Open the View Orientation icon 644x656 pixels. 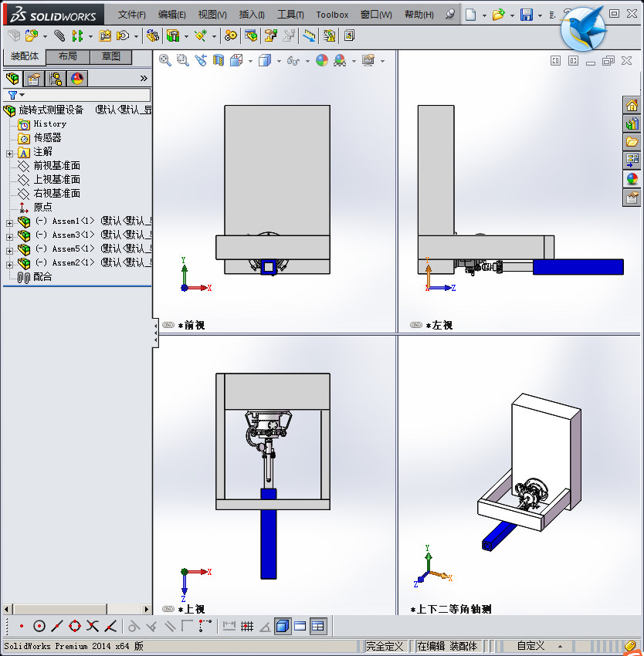[x=236, y=61]
